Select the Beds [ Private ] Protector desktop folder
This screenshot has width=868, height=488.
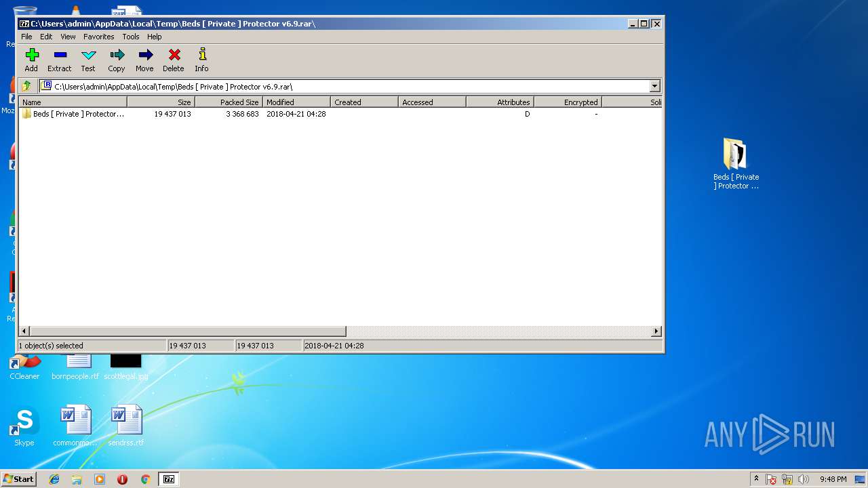point(736,163)
